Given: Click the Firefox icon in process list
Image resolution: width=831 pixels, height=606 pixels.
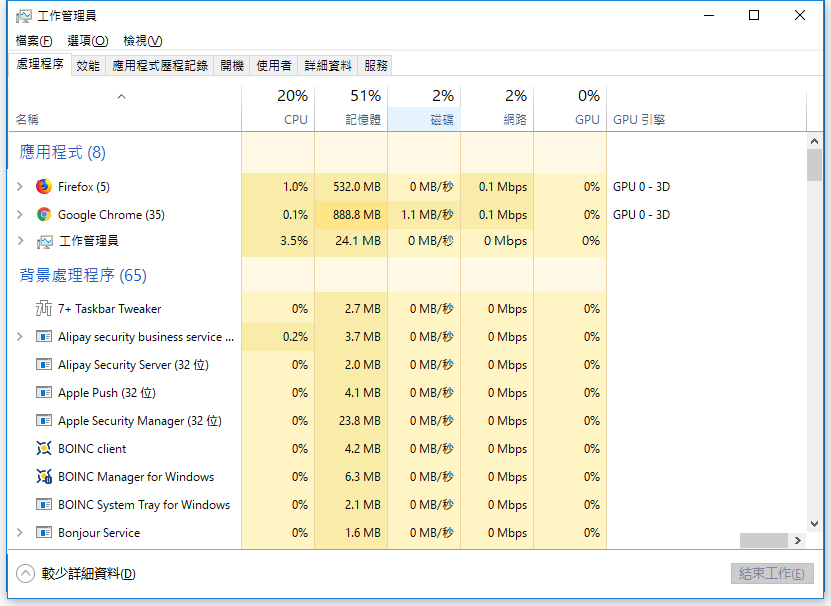Looking at the screenshot, I should (44, 187).
